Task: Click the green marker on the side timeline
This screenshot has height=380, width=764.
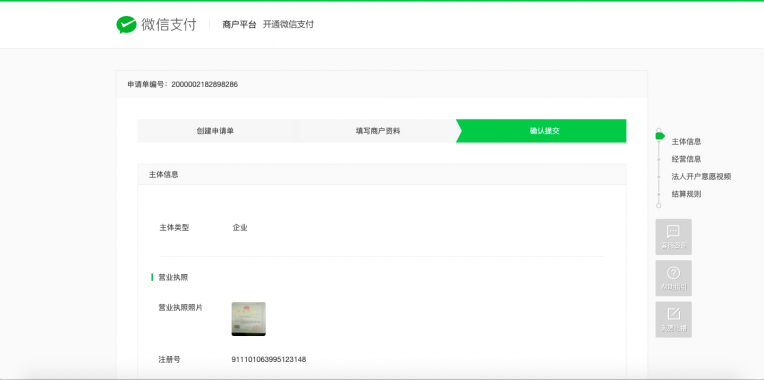Action: coord(660,136)
